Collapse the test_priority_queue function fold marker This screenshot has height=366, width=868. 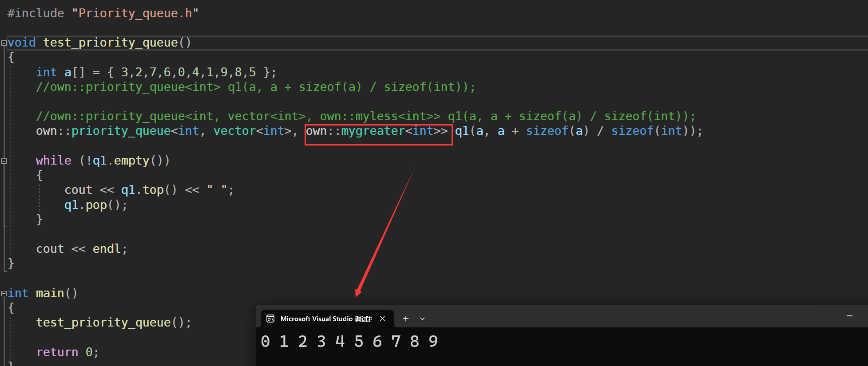(4, 43)
